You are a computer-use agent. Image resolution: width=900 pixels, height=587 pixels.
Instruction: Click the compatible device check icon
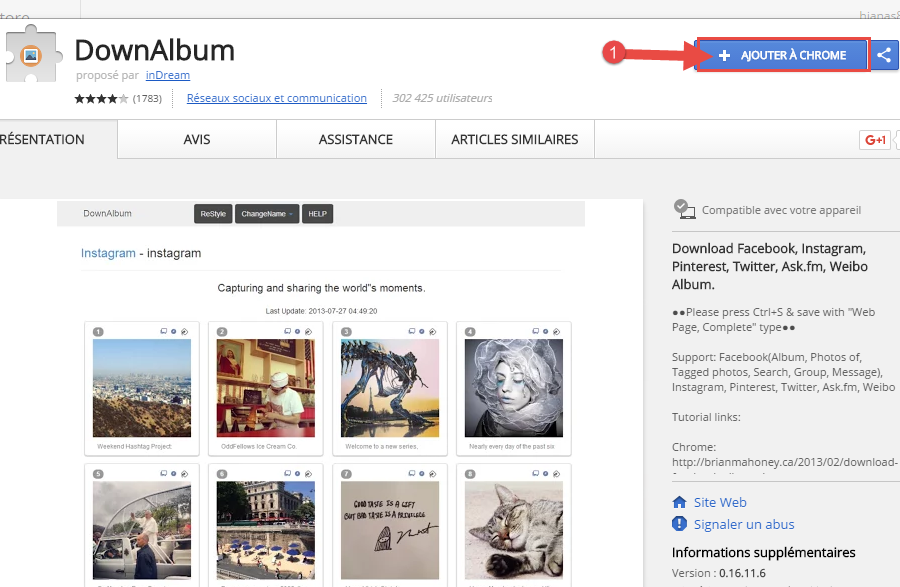pyautogui.click(x=684, y=209)
